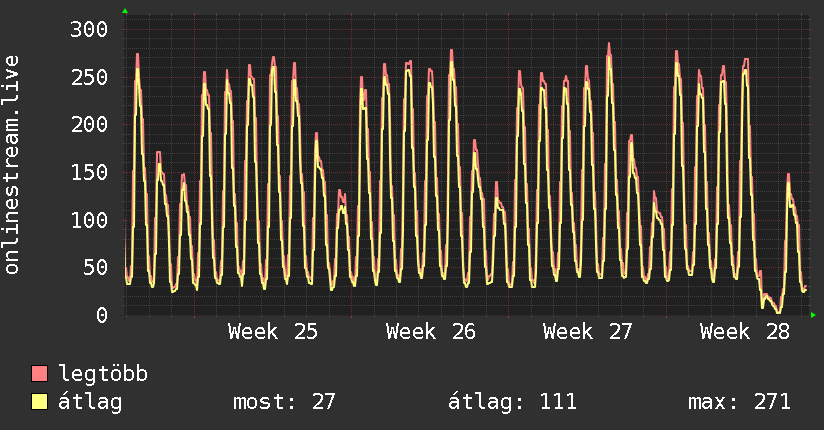The height and width of the screenshot is (430, 824).
Task: Click the green arrow atop the Y axis
Action: click(x=125, y=11)
